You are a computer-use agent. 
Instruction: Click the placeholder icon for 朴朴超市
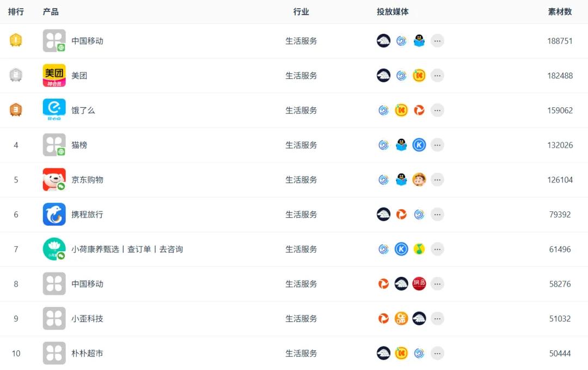coord(54,353)
